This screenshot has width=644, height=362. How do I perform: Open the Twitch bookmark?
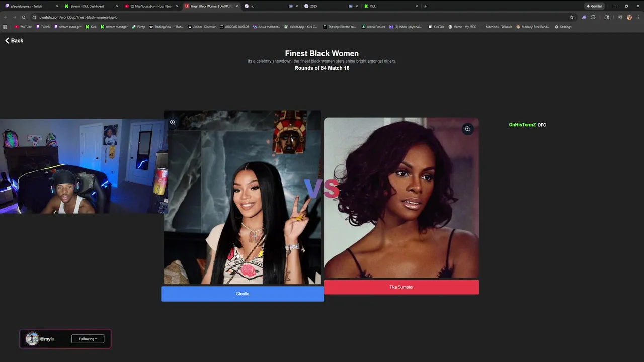[x=43, y=27]
